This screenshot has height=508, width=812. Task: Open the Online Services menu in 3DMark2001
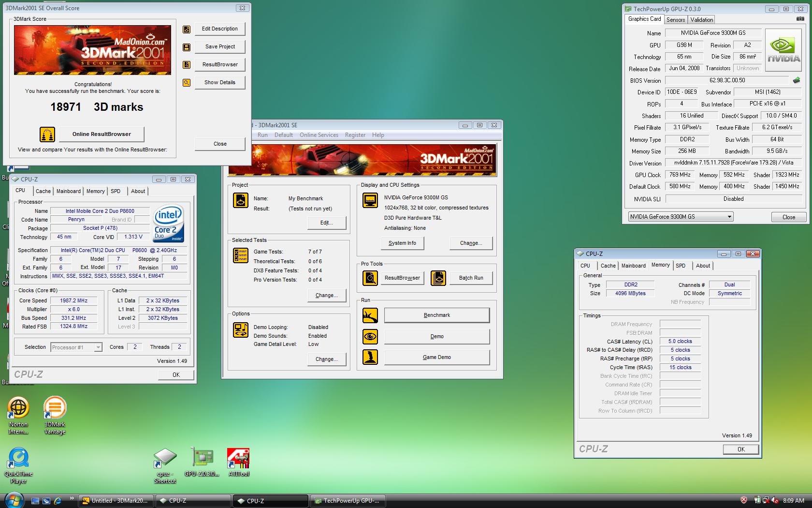point(319,135)
